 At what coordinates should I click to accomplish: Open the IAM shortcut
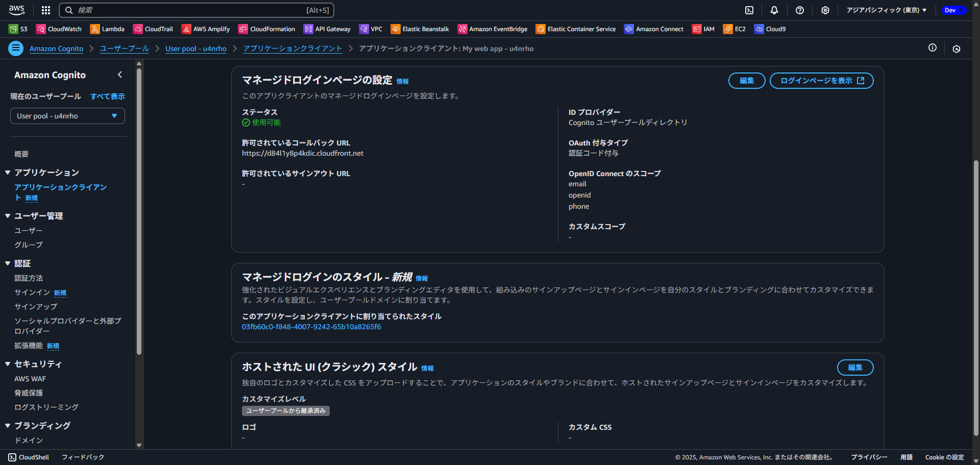point(703,29)
